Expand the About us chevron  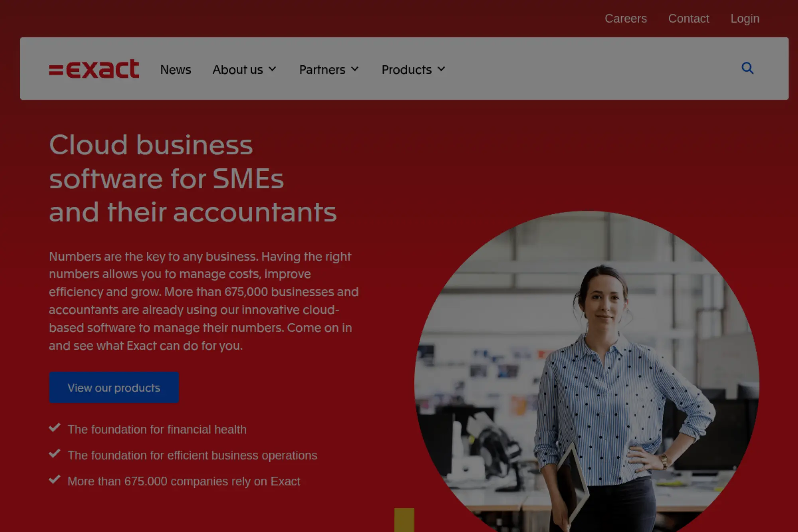[x=273, y=69]
